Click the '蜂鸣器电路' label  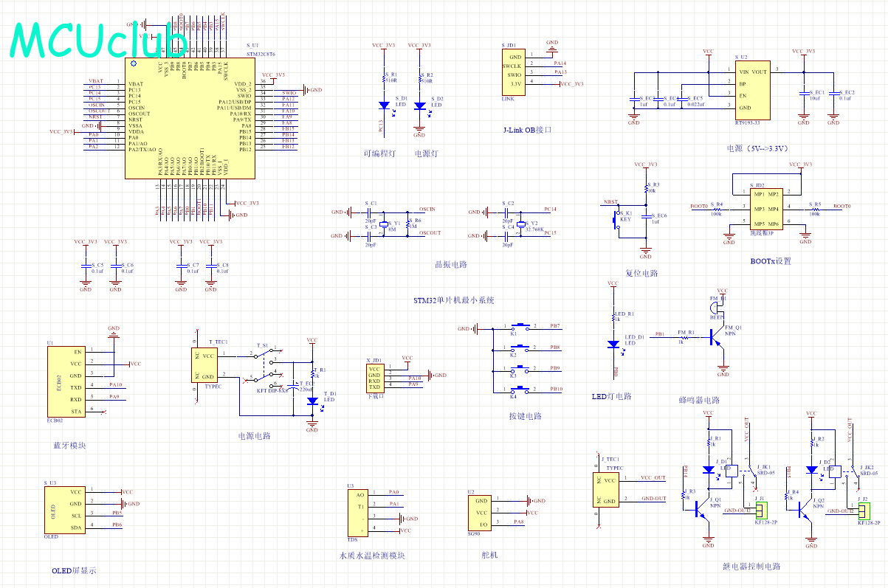[699, 400]
